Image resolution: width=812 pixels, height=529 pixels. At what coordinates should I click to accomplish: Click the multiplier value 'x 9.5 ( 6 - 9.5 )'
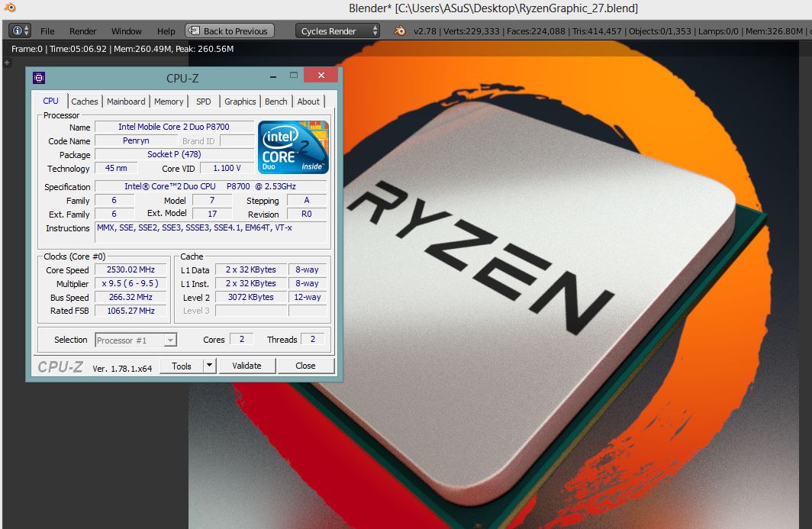point(131,283)
